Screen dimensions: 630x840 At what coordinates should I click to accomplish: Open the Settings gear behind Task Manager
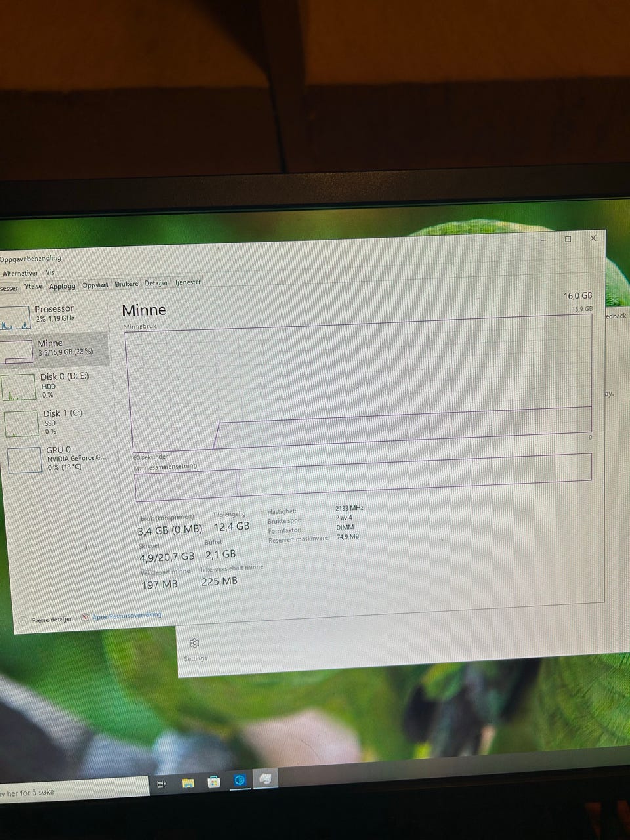pos(194,643)
